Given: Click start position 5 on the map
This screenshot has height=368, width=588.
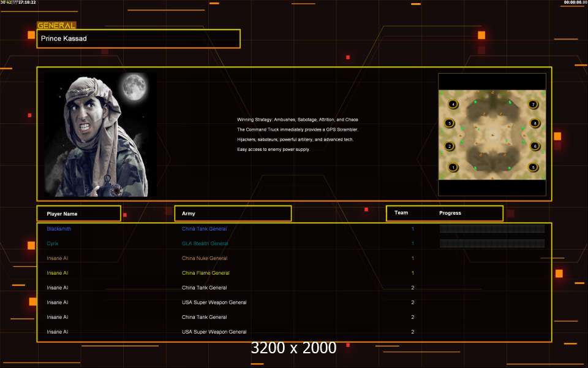Looking at the screenshot, I should click(533, 167).
